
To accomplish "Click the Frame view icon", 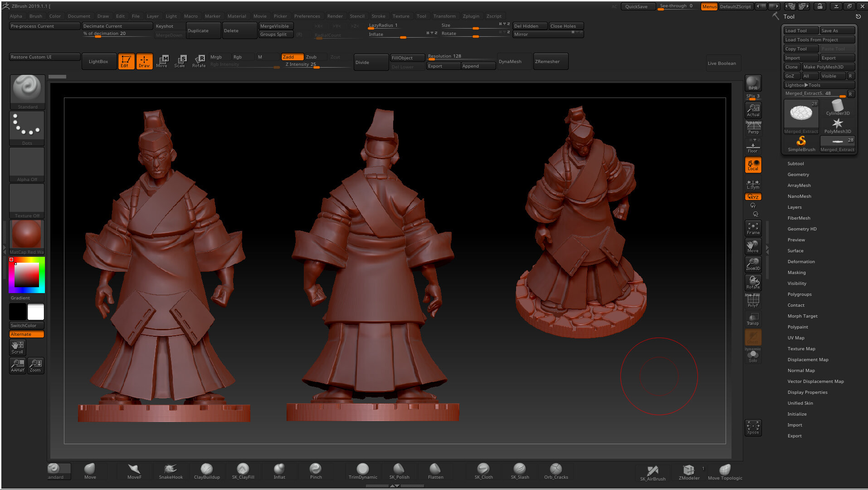I will click(753, 228).
